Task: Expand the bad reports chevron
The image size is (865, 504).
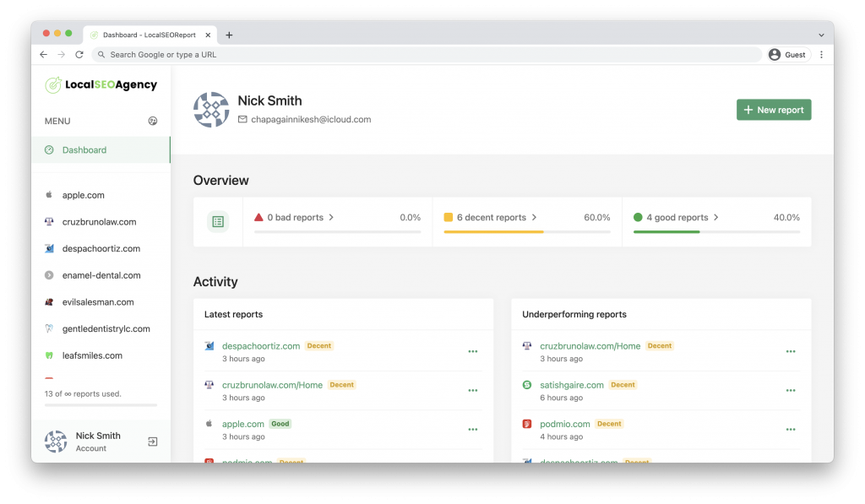Action: pyautogui.click(x=331, y=217)
